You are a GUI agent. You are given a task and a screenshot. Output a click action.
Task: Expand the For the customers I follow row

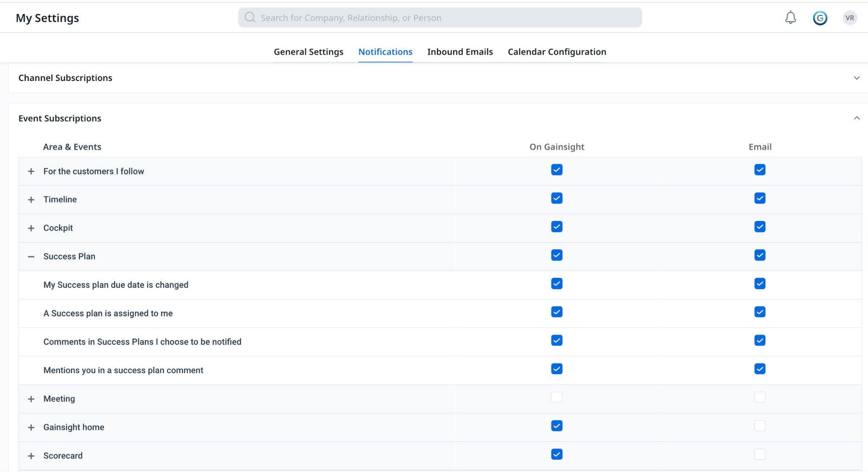[31, 171]
